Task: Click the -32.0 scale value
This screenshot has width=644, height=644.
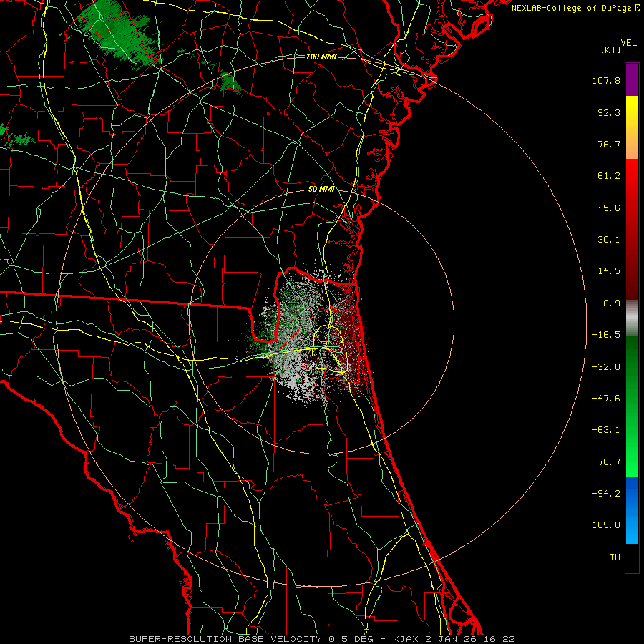Action: 606,367
